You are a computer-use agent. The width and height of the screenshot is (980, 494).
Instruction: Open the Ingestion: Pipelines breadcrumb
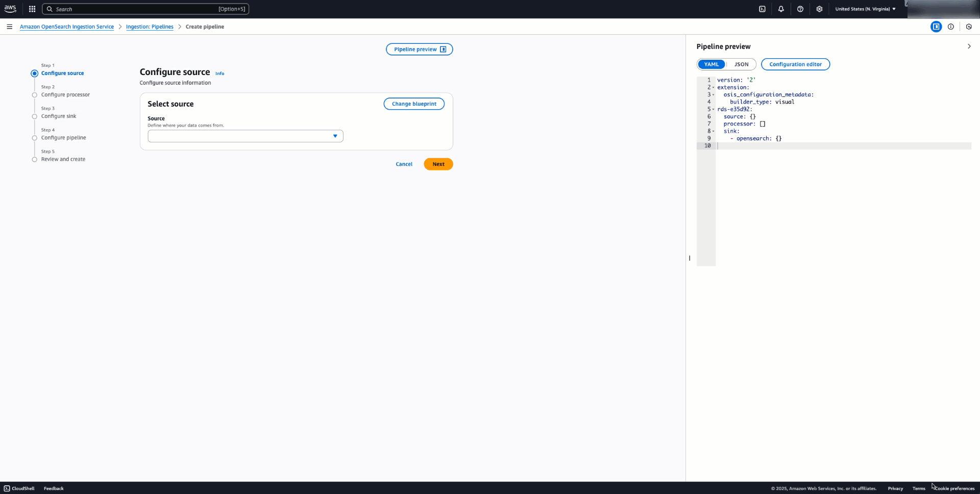point(150,27)
